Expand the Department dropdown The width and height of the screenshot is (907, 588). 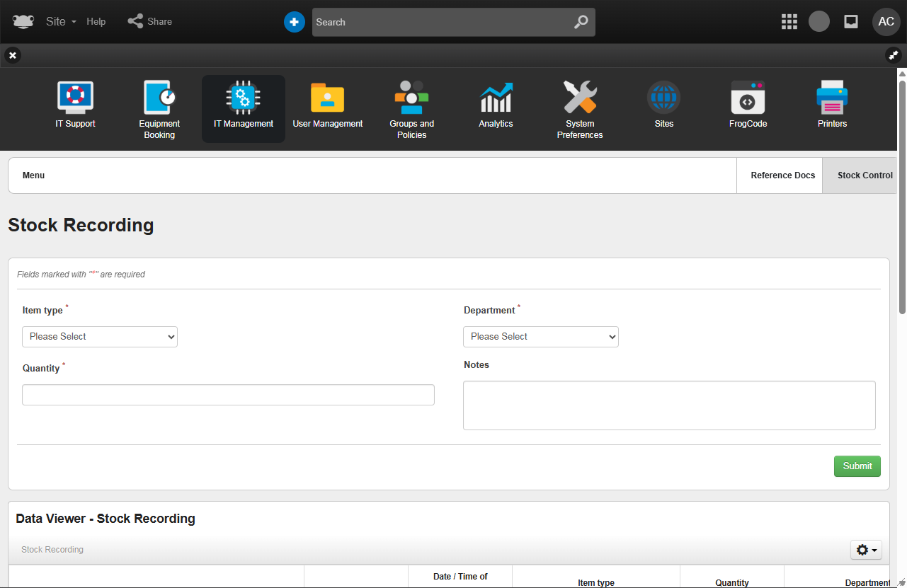click(x=541, y=337)
